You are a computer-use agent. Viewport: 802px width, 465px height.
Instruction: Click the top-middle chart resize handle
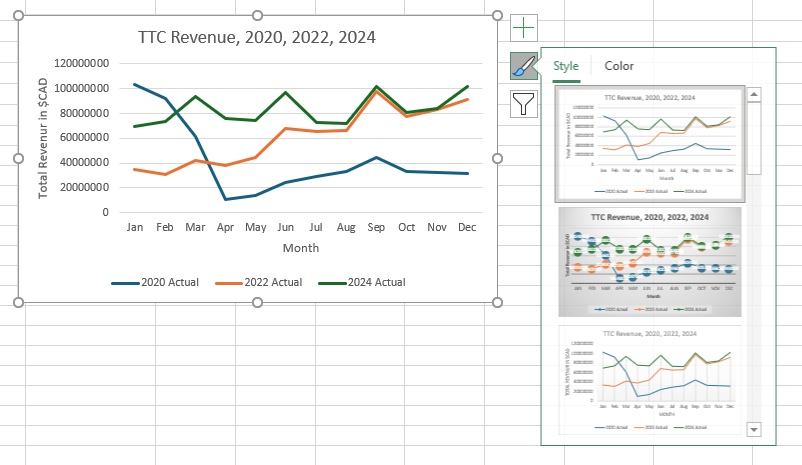click(258, 15)
